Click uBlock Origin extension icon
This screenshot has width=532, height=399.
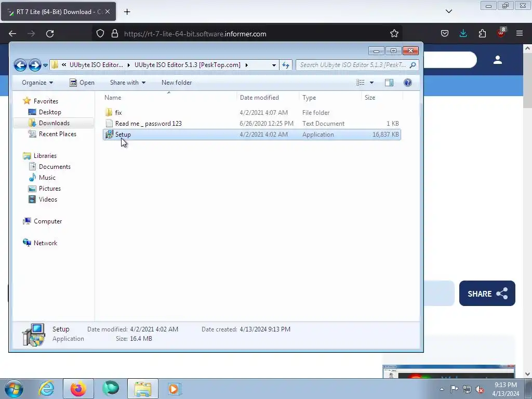point(501,33)
